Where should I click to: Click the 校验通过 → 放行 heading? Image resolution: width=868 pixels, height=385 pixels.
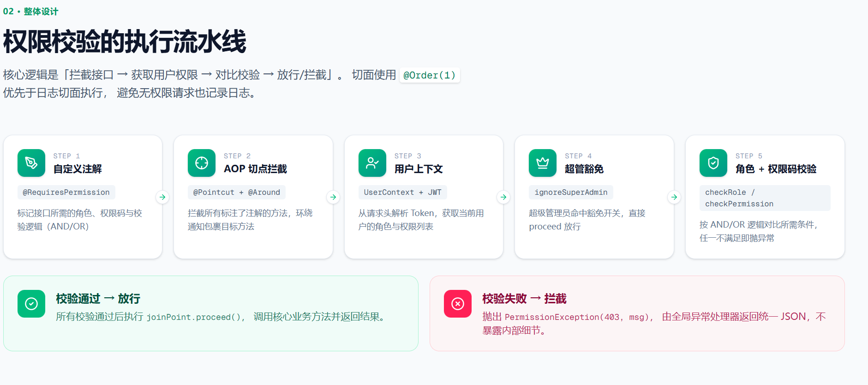tap(98, 299)
